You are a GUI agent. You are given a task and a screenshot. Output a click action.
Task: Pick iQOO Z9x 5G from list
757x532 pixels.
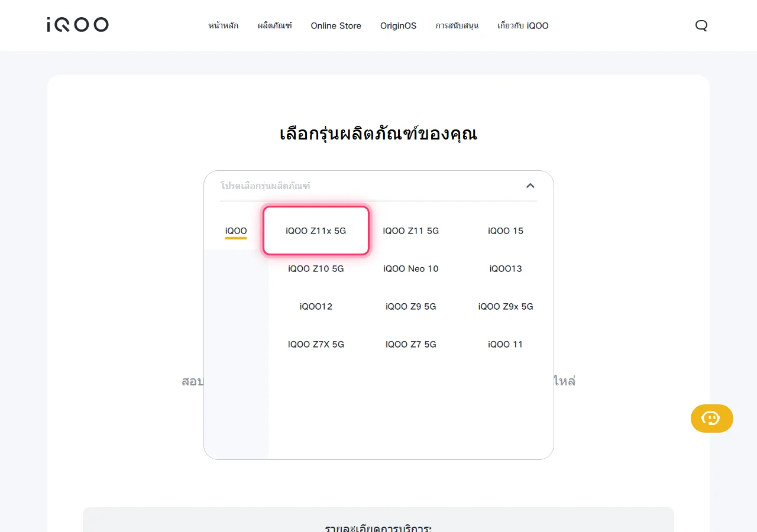pyautogui.click(x=506, y=307)
